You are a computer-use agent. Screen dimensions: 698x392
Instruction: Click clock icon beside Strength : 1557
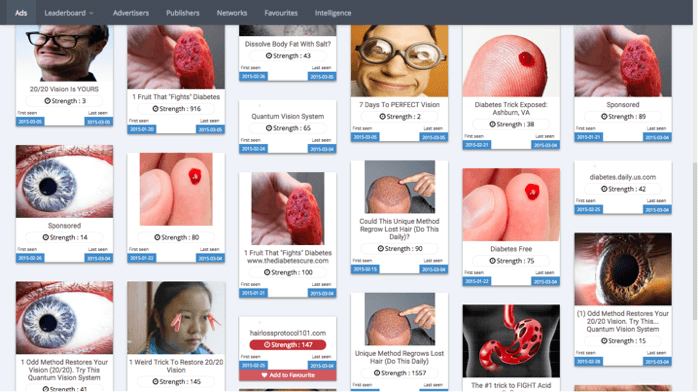(x=377, y=373)
